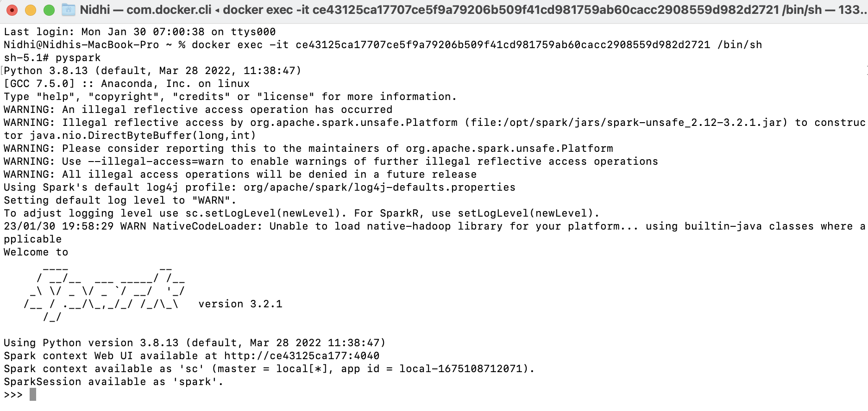Click the 'pyspark' command after sh-5.1#

[78, 58]
